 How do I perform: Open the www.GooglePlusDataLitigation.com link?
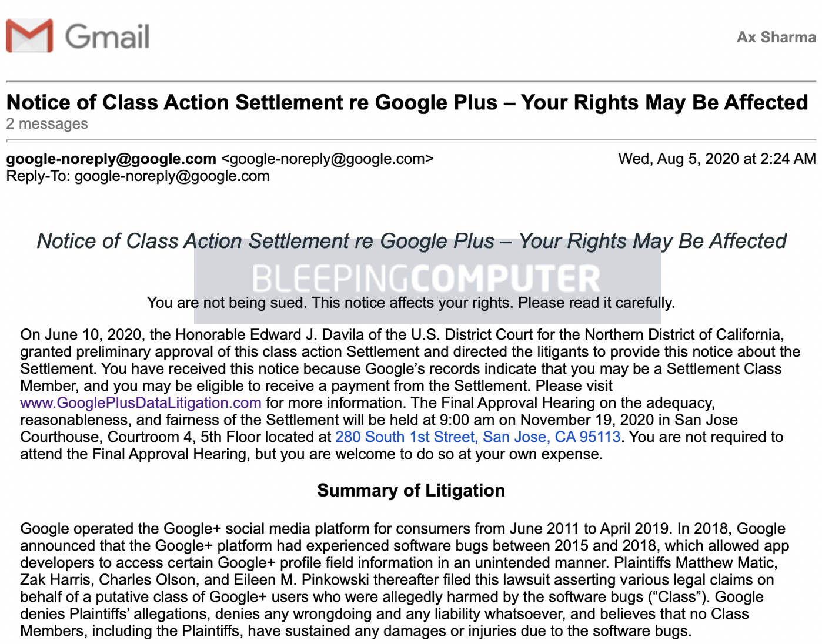tap(141, 403)
